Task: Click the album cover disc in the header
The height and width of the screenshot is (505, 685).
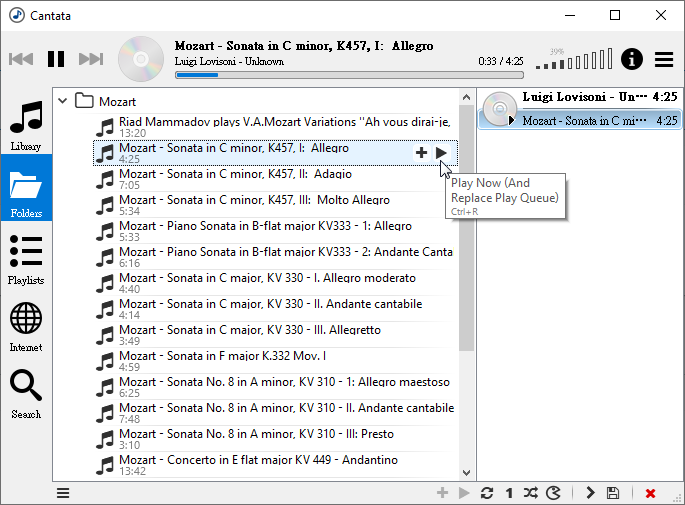Action: point(141,59)
